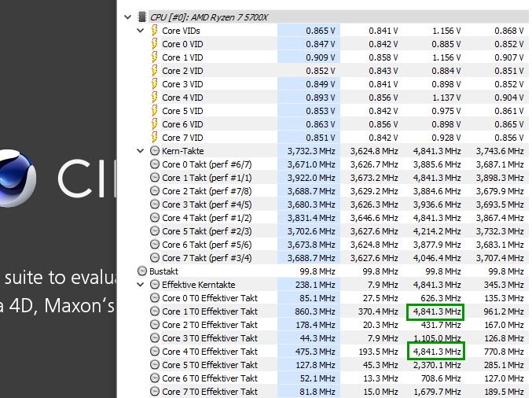Click the voltage icon next to Core 5 VID
The image size is (532, 398).
click(x=154, y=111)
